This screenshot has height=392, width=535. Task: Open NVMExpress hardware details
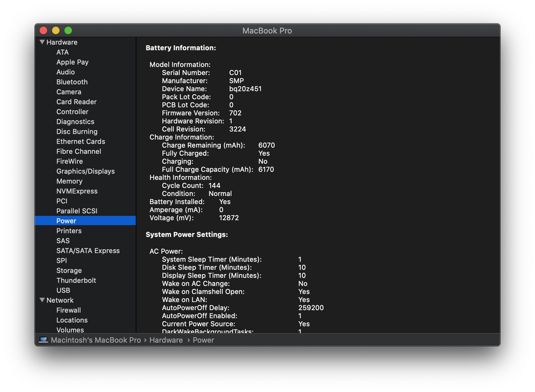click(77, 191)
